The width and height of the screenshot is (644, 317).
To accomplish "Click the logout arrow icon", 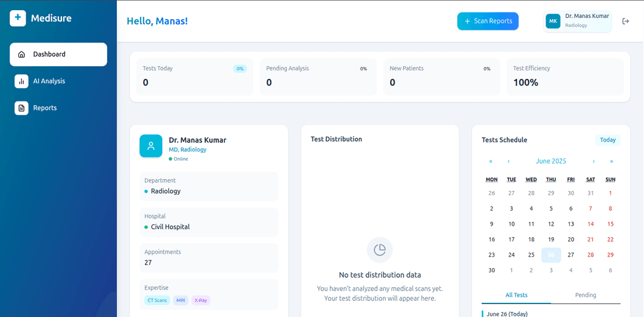I will (x=626, y=21).
